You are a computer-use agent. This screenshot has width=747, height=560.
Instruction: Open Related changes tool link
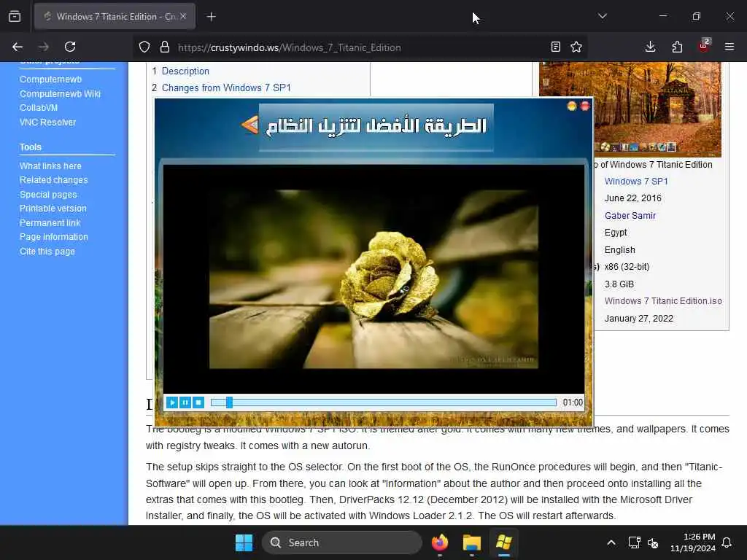coord(54,180)
